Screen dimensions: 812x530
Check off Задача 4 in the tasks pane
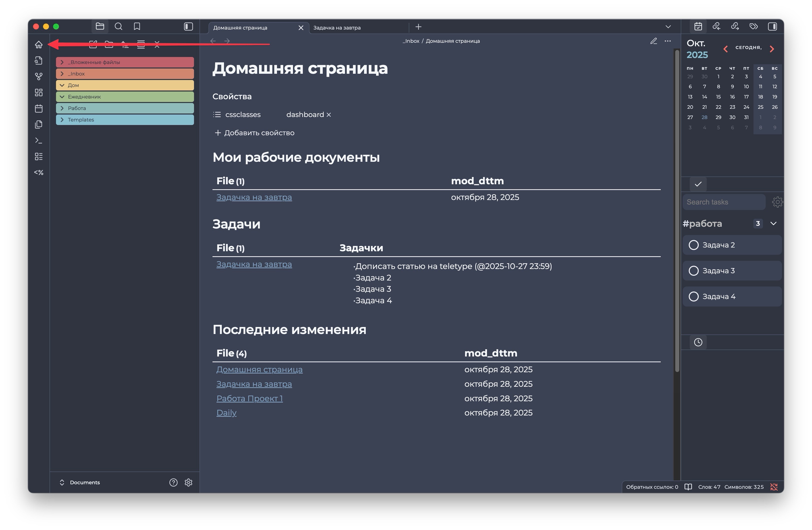click(693, 296)
